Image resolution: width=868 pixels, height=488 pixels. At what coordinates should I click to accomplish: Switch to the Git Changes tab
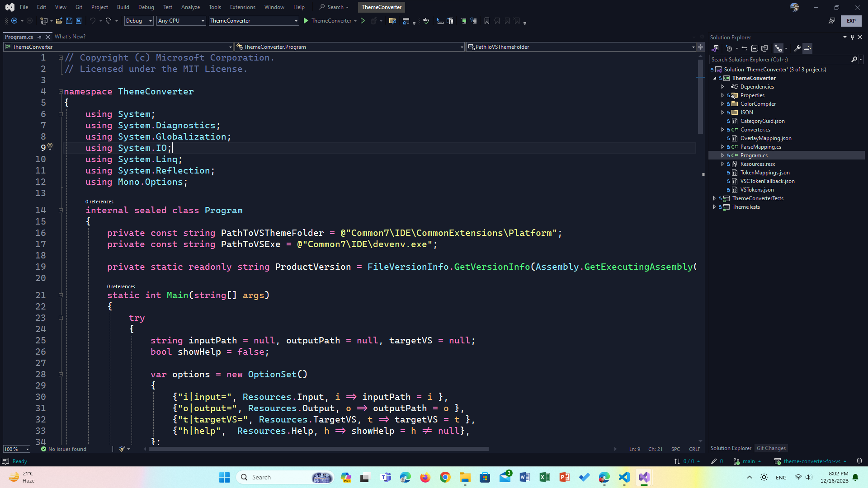(771, 448)
